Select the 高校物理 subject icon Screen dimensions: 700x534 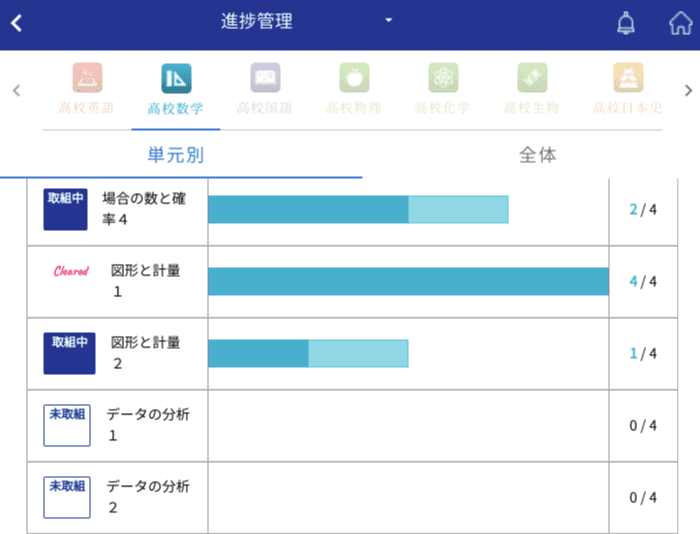coord(354,78)
